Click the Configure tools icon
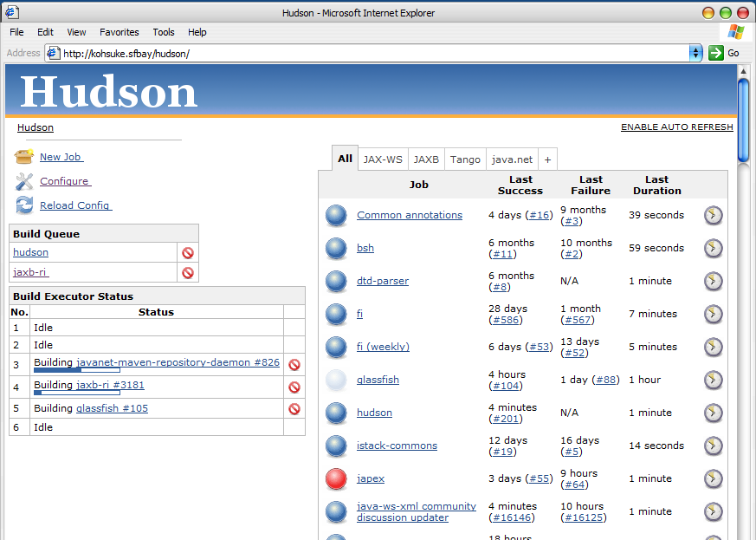This screenshot has height=540, width=756. [24, 181]
